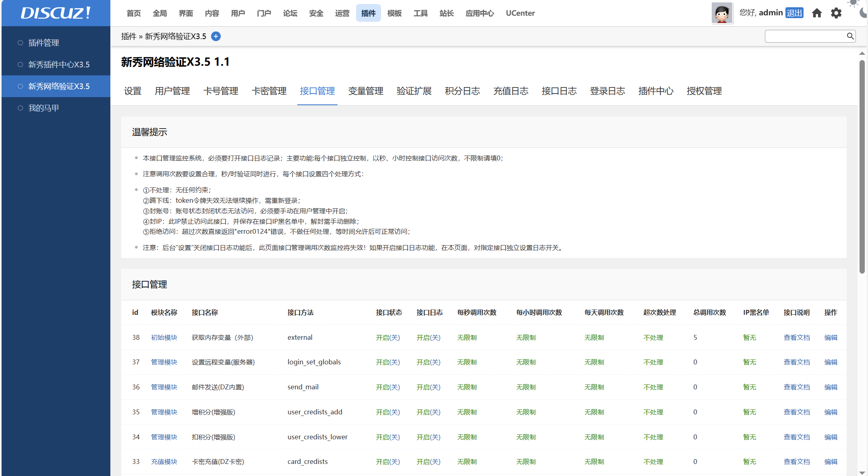
Task: Switch to the 登录日志 tab
Action: tap(607, 91)
